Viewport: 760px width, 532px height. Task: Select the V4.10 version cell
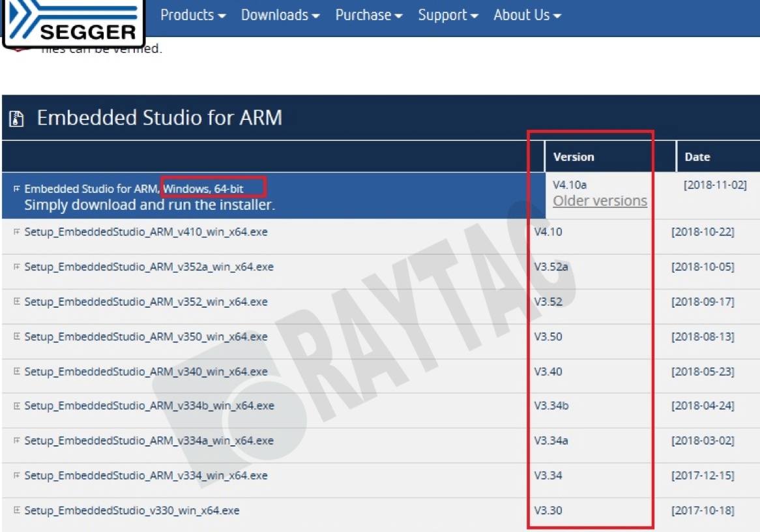click(x=548, y=232)
